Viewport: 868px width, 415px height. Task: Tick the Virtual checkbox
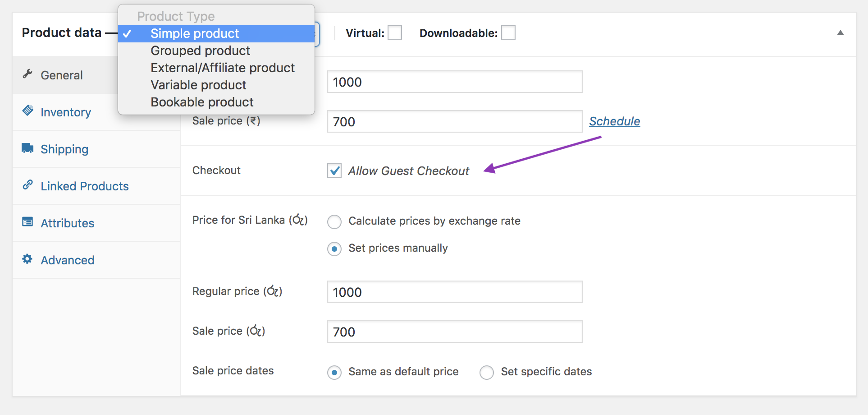(395, 33)
